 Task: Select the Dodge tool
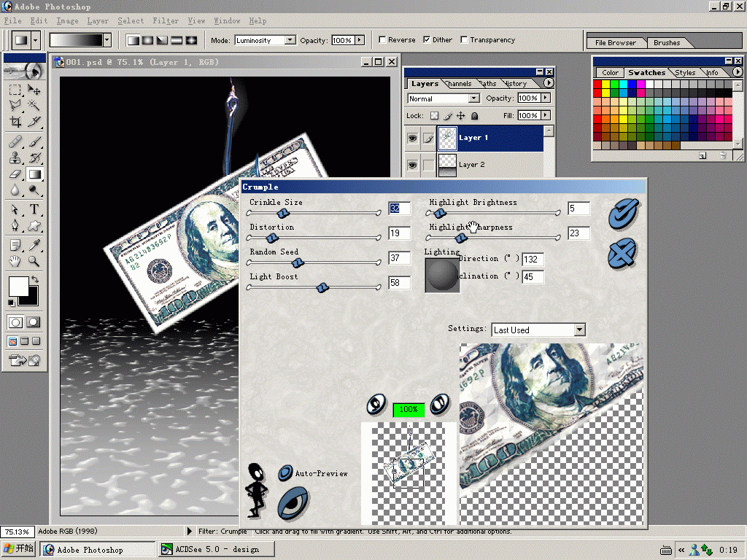click(x=34, y=190)
